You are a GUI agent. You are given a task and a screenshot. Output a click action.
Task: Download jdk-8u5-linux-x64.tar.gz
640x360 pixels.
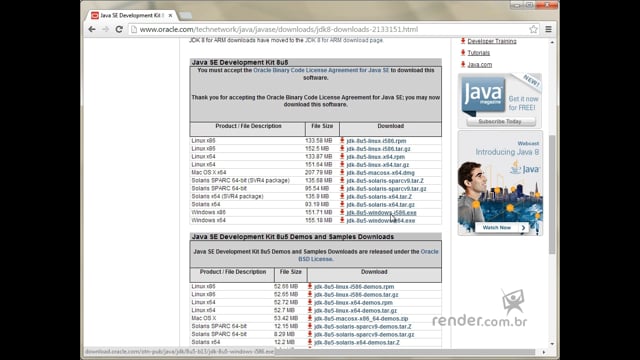pyautogui.click(x=378, y=165)
